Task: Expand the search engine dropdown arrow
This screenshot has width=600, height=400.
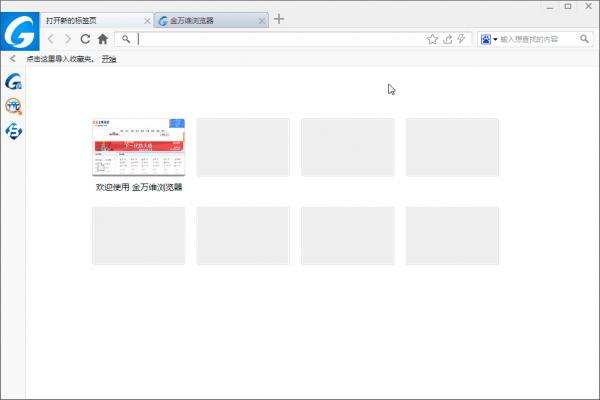Action: pos(495,39)
